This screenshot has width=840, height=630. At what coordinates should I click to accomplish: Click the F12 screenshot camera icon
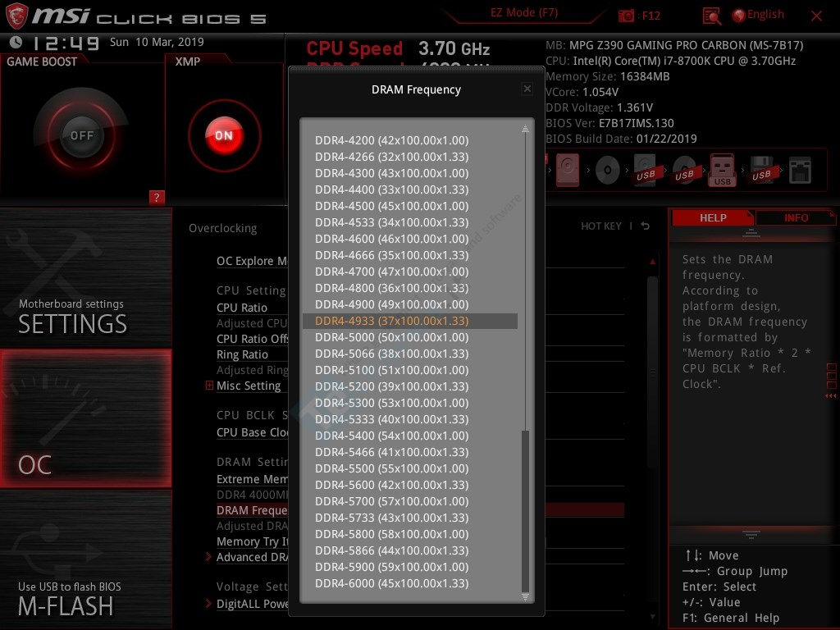(x=627, y=16)
